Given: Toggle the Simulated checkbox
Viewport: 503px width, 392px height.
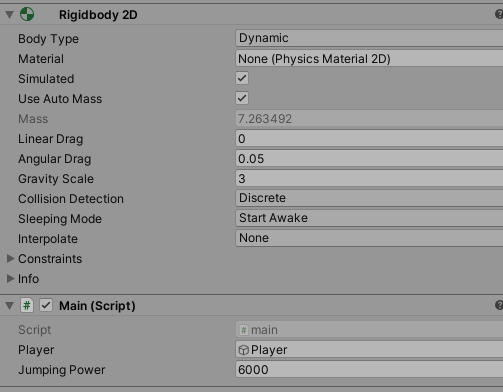Looking at the screenshot, I should coord(242,78).
